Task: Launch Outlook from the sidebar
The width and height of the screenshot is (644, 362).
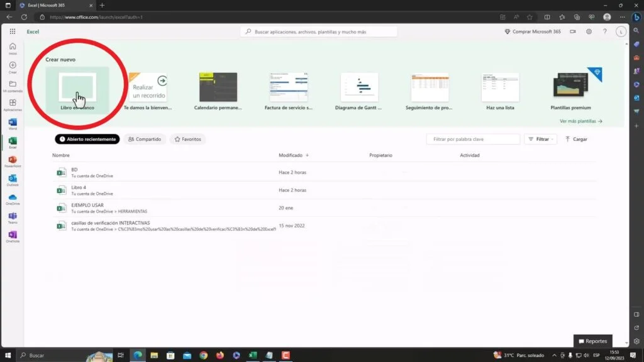Action: tap(13, 180)
